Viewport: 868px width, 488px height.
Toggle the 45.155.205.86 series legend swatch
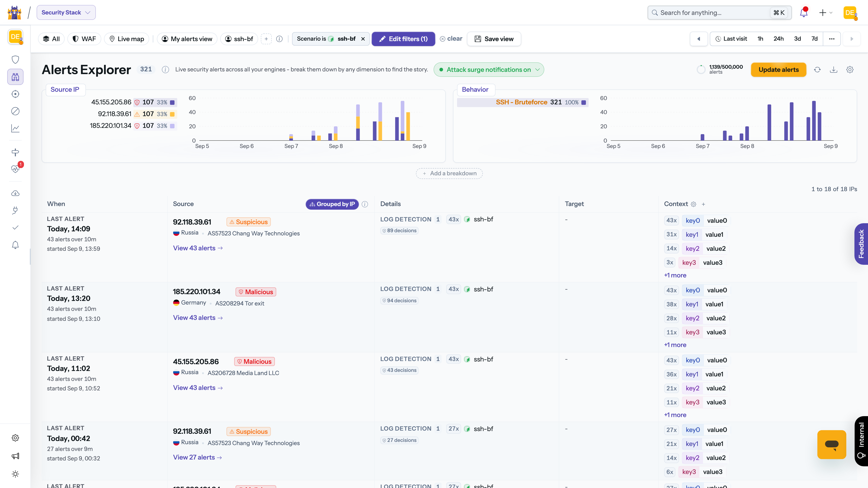(172, 102)
